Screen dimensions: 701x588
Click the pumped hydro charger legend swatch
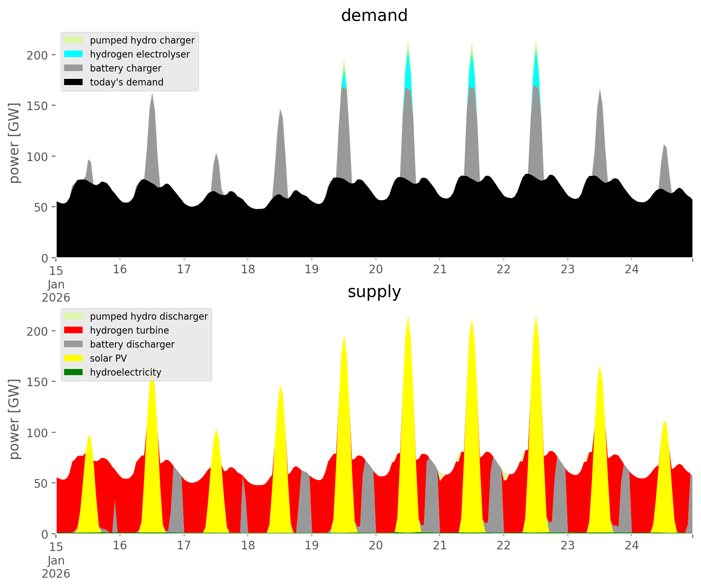74,40
